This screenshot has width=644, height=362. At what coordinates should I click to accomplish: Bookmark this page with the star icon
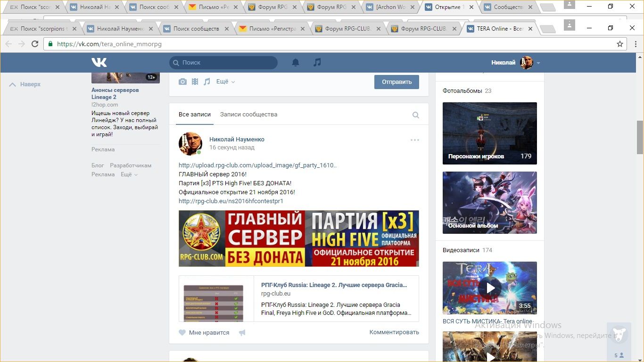click(620, 44)
